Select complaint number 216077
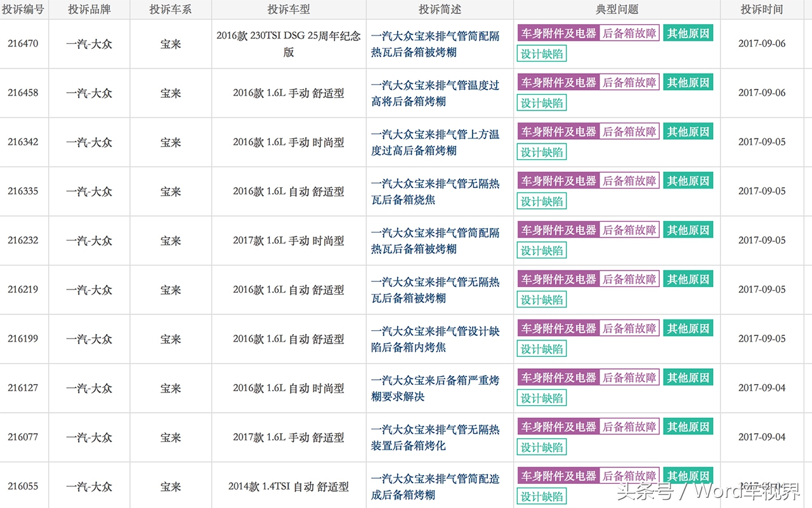812x508 pixels. (x=23, y=438)
